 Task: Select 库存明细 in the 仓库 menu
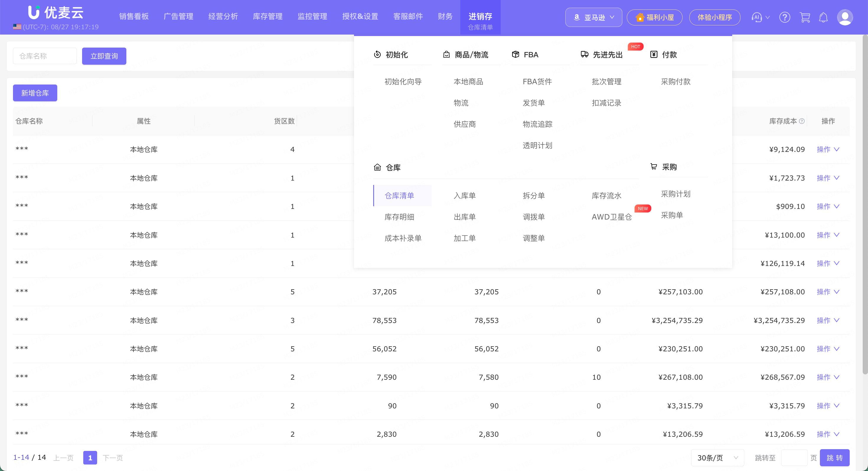399,217
